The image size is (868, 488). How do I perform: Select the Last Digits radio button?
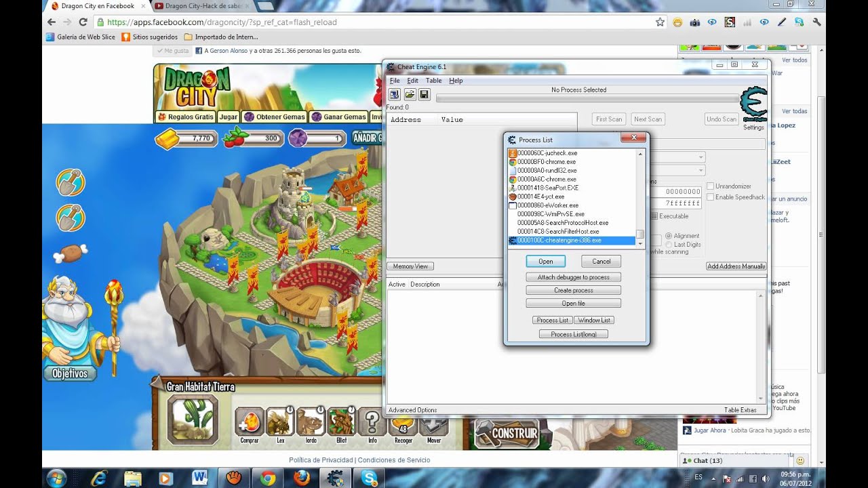(669, 244)
